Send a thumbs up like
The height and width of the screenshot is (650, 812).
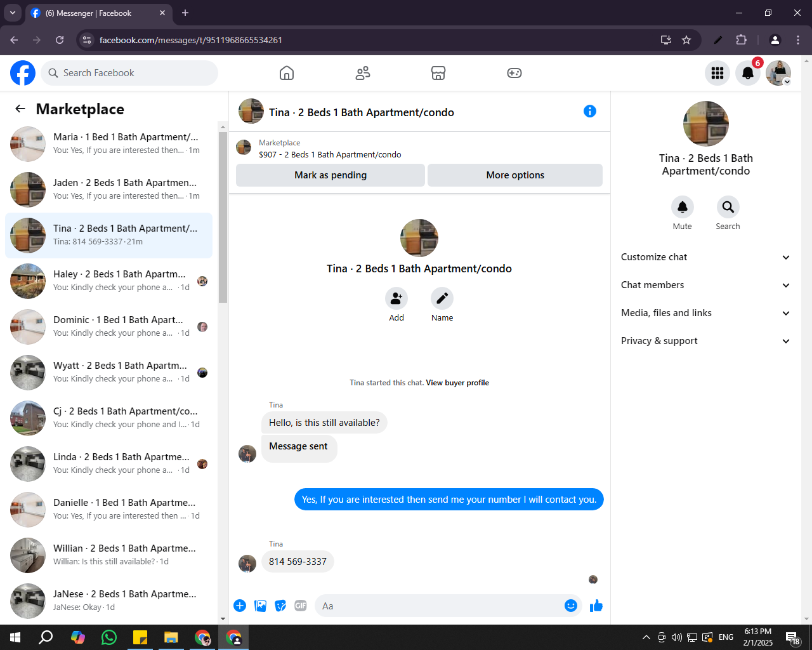pos(596,606)
